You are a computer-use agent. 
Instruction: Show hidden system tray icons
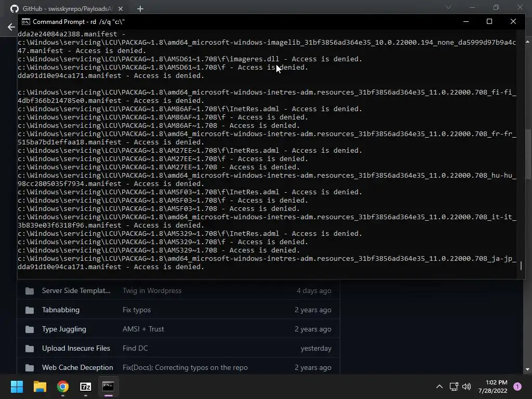click(440, 387)
